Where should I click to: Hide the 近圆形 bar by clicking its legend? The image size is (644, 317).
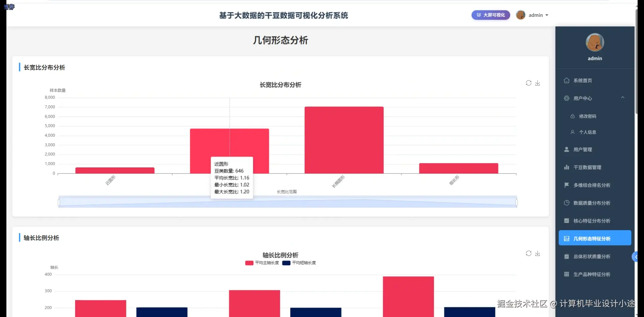coord(109,181)
